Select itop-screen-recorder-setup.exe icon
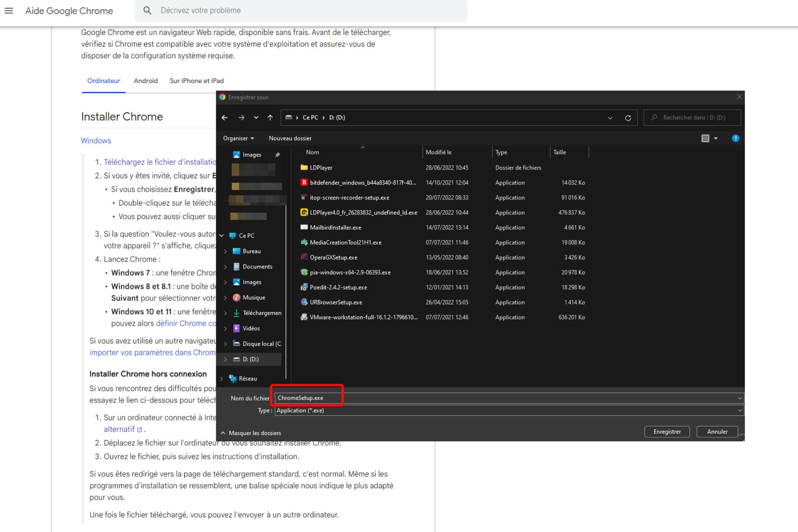Viewport: 798px width, 532px height. click(304, 197)
